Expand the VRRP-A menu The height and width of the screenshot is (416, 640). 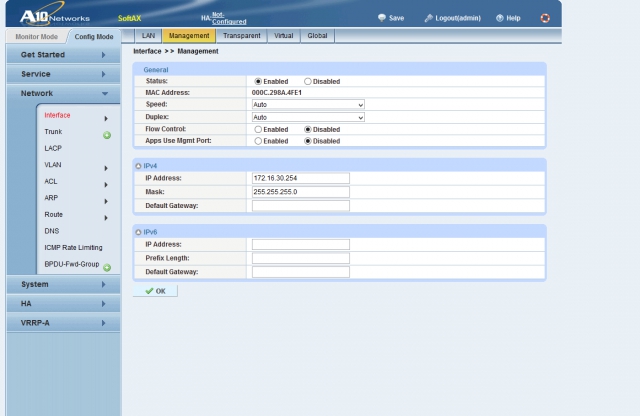tap(63, 323)
